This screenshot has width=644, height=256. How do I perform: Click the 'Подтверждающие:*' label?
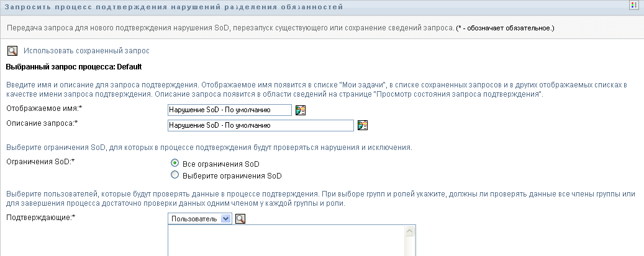(x=40, y=218)
